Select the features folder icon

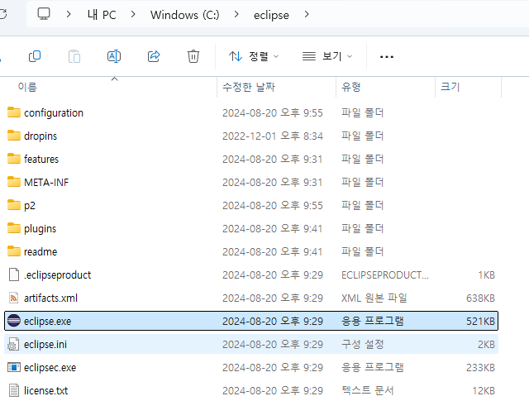pyautogui.click(x=14, y=159)
